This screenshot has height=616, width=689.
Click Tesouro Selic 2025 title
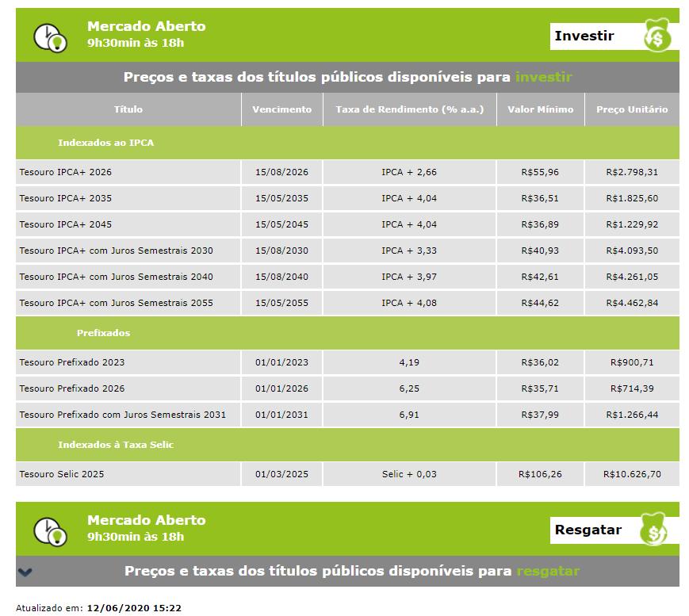tap(61, 474)
